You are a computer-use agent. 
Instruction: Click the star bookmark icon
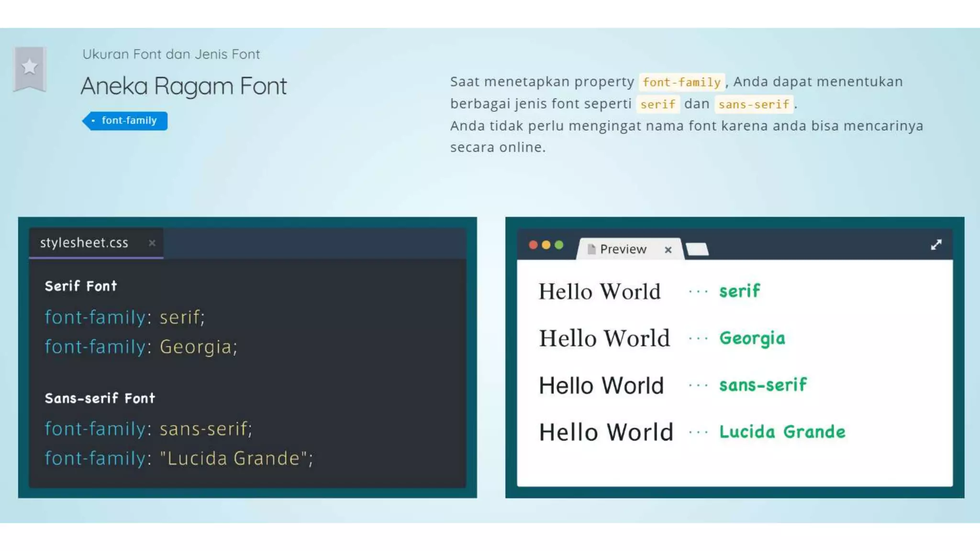pyautogui.click(x=30, y=67)
